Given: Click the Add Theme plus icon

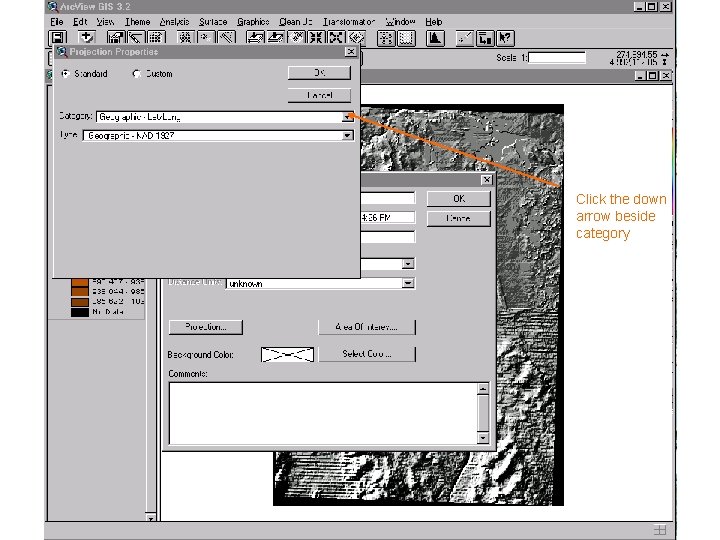Looking at the screenshot, I should point(86,38).
